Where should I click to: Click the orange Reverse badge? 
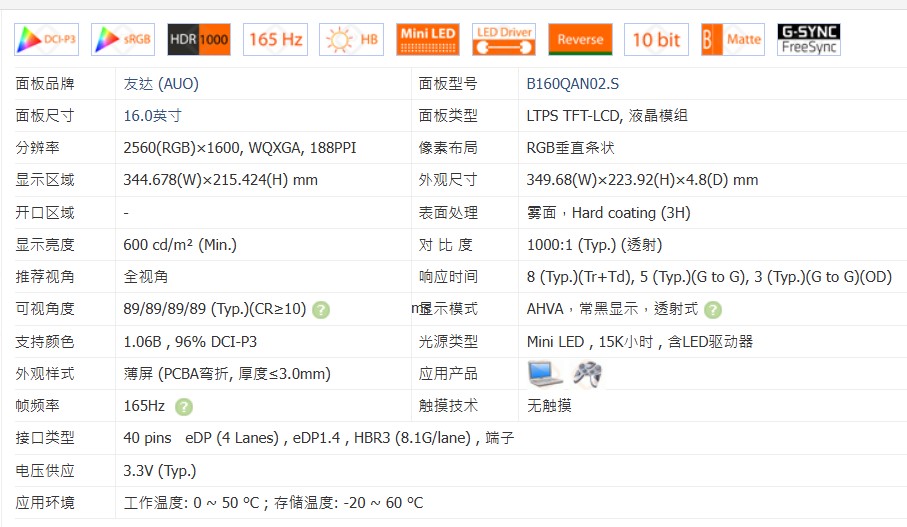click(580, 40)
